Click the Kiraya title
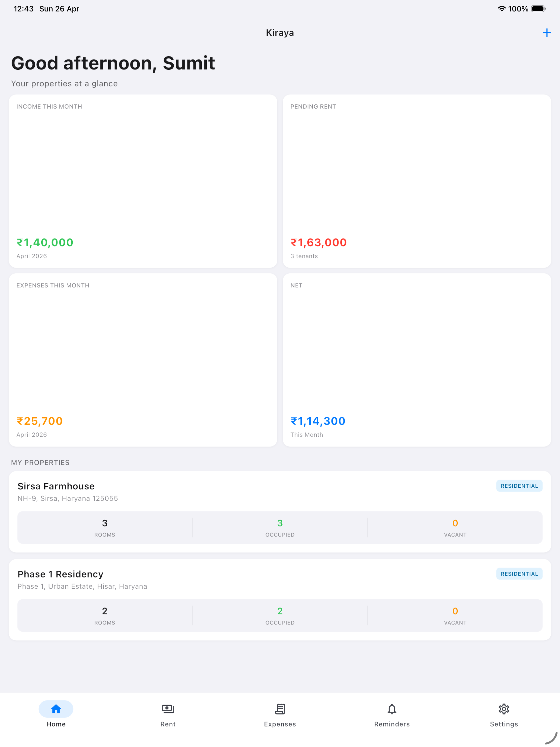 click(280, 33)
